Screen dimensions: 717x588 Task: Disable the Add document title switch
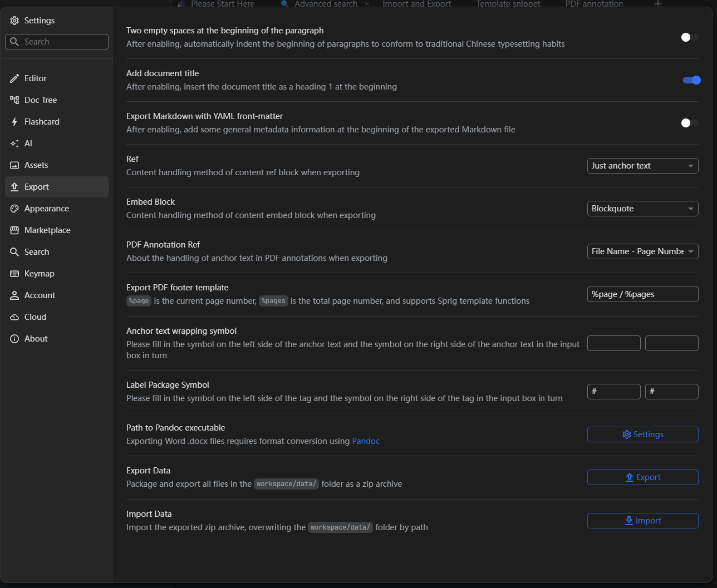pos(691,80)
